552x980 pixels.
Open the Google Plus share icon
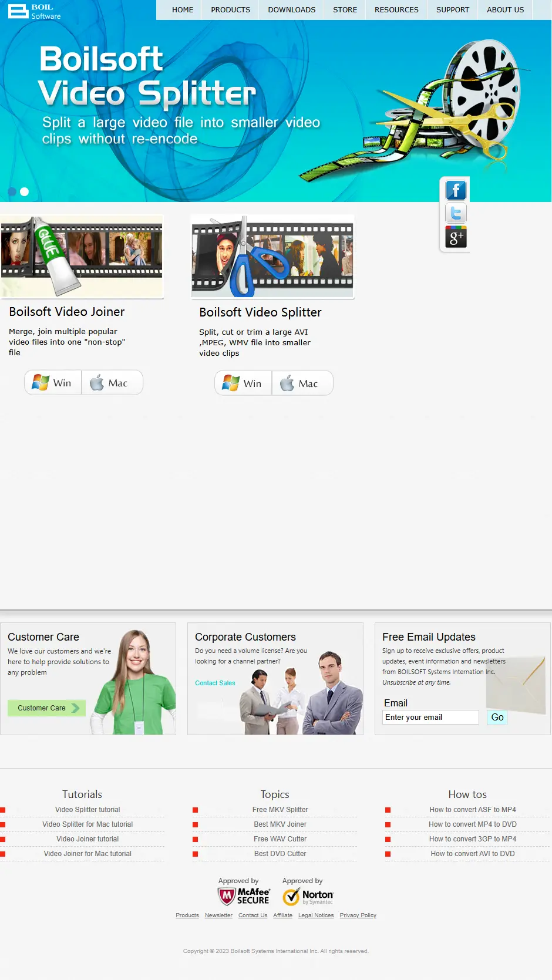456,237
